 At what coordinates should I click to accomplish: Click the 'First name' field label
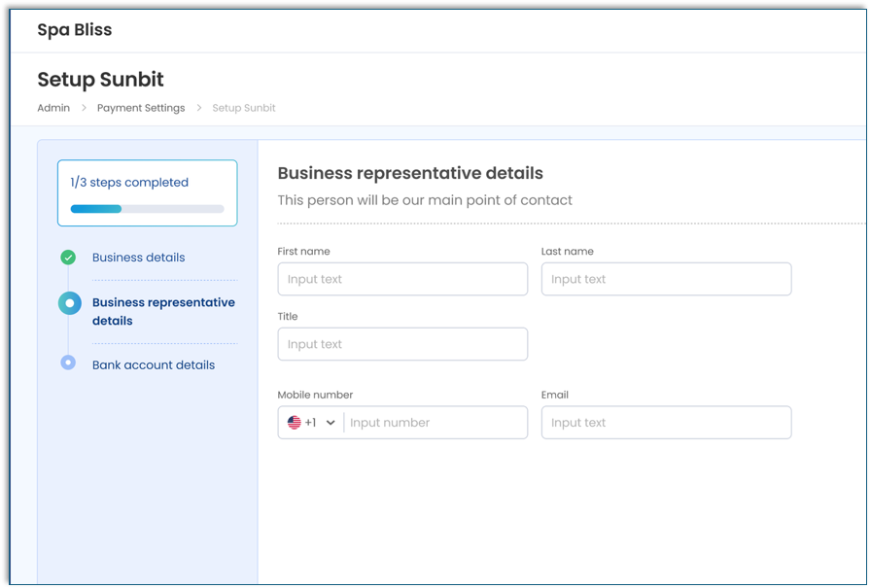tap(303, 252)
